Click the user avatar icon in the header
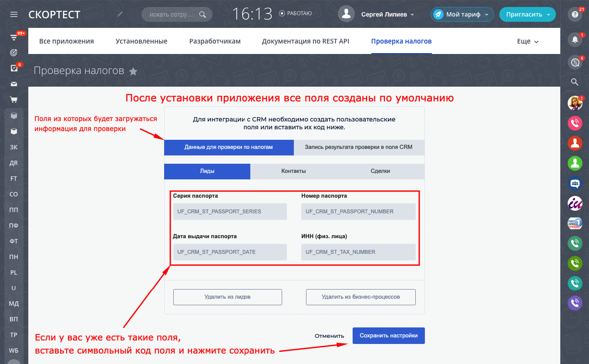 click(x=347, y=14)
